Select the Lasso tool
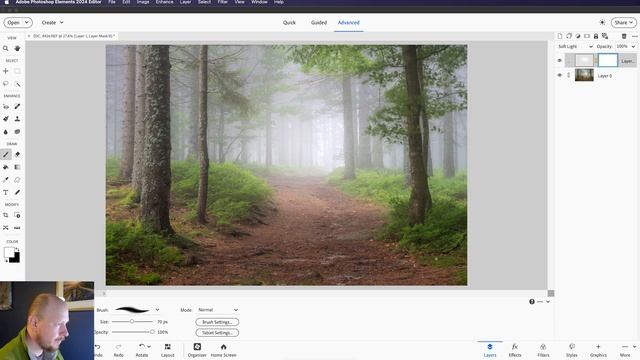Viewport: 640px width, 360px height. tap(6, 84)
